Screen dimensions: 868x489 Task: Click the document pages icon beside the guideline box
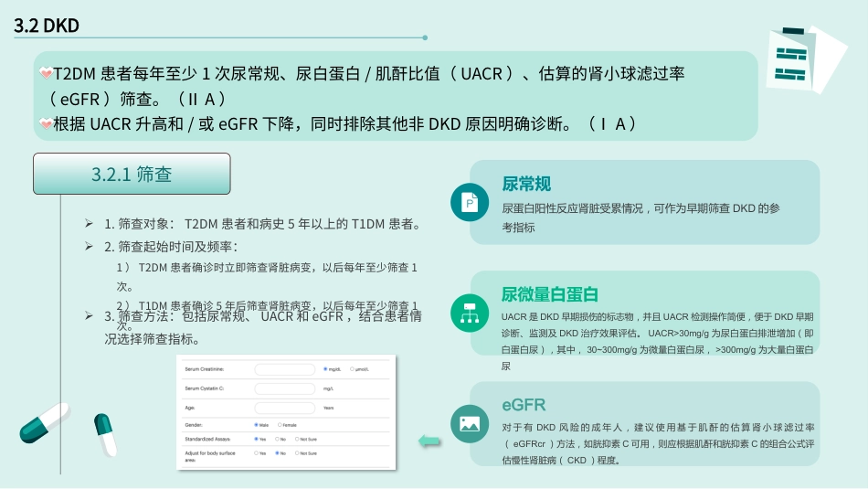coord(806,59)
